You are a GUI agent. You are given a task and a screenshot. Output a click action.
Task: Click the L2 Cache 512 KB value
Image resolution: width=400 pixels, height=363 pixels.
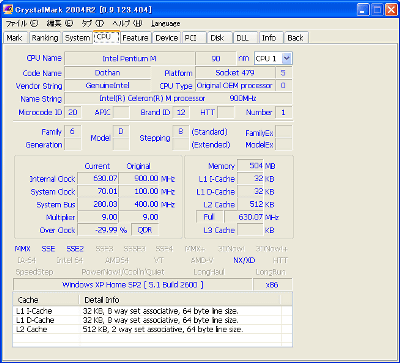coord(251,204)
